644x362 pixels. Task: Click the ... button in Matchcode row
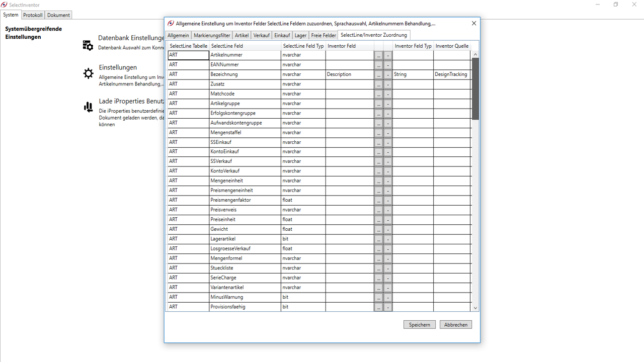coord(379,94)
